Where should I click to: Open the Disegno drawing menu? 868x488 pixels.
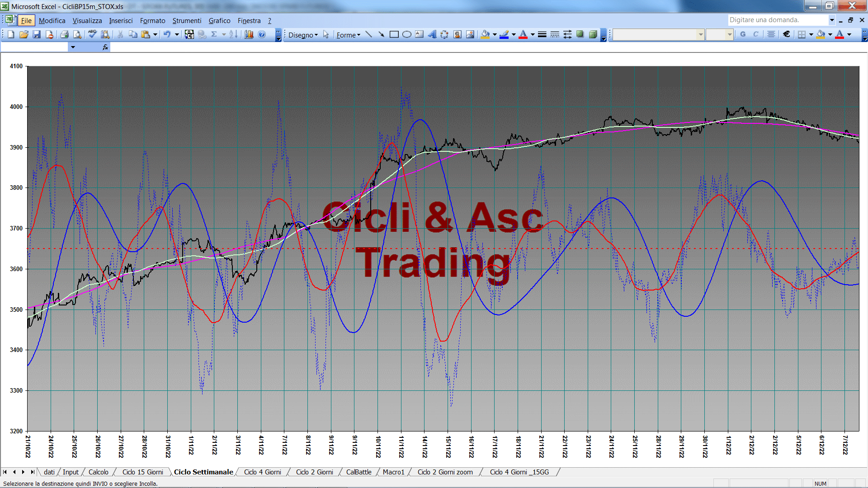(x=303, y=35)
